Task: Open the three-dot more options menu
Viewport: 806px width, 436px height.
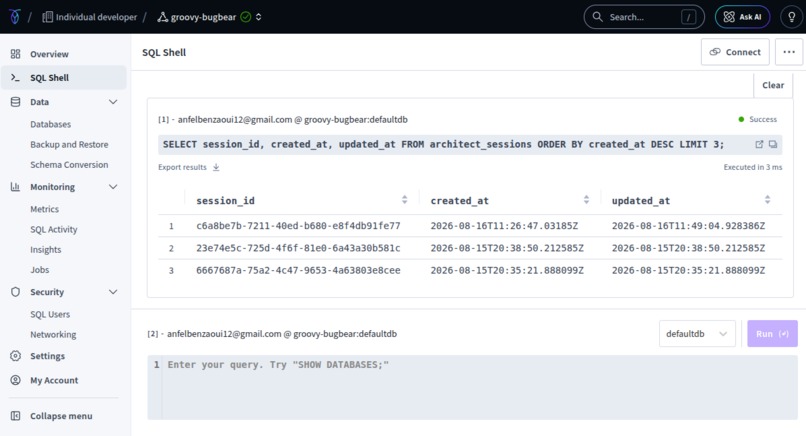Action: pyautogui.click(x=789, y=52)
